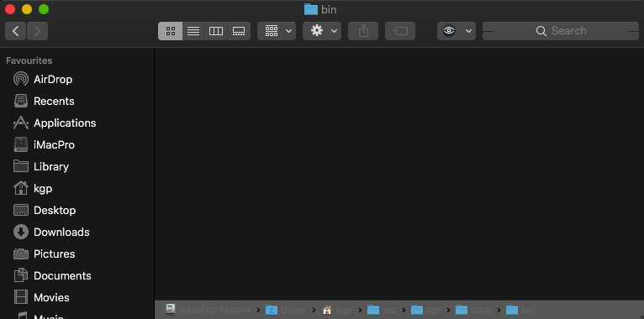Click the Pictures camera icon
Viewport: 644px width, 319px height.
21,254
